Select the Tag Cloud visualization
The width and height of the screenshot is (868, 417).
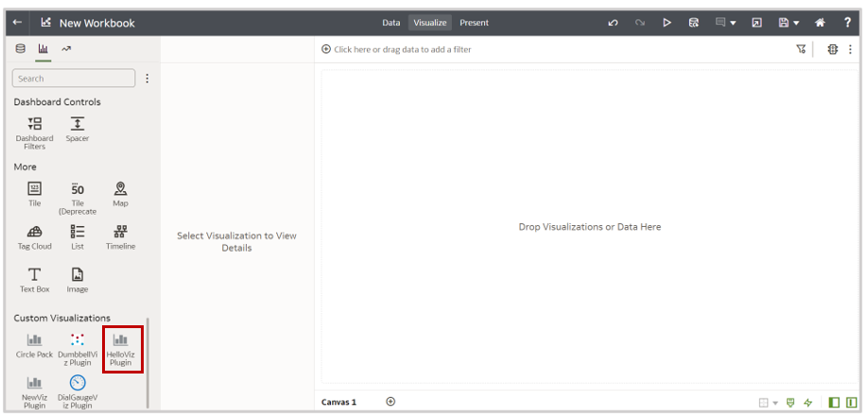(x=34, y=237)
